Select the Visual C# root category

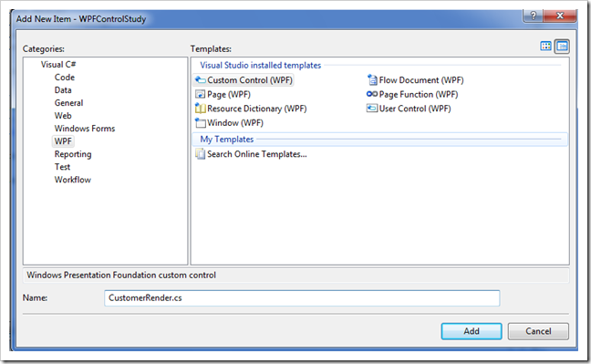point(58,65)
